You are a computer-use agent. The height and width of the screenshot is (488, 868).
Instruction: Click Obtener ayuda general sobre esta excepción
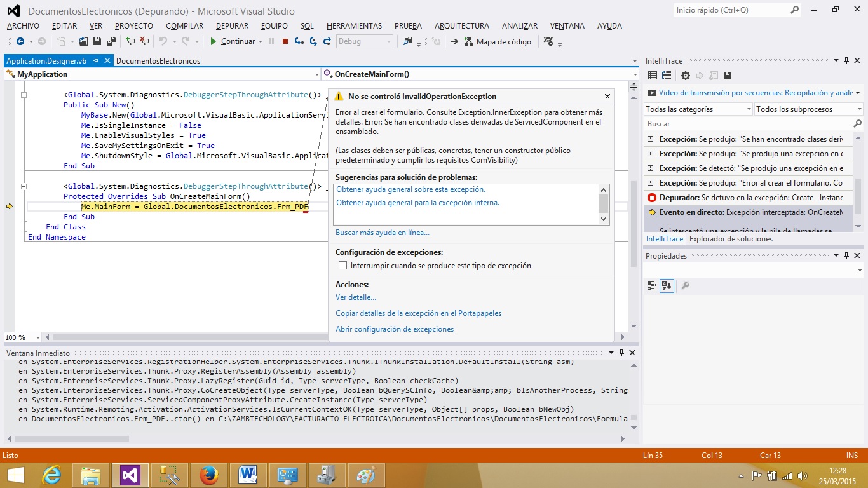coord(410,189)
